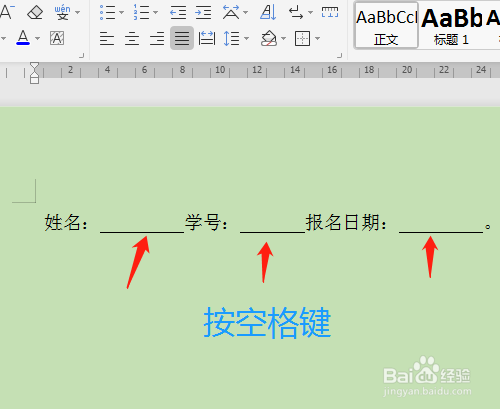This screenshot has height=409, width=500.
Task: Open the font color dropdown arrow
Action: (37, 39)
